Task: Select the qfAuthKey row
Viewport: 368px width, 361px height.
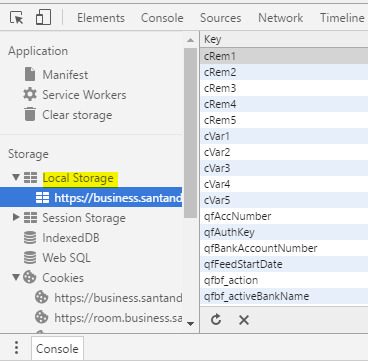Action: [284, 232]
